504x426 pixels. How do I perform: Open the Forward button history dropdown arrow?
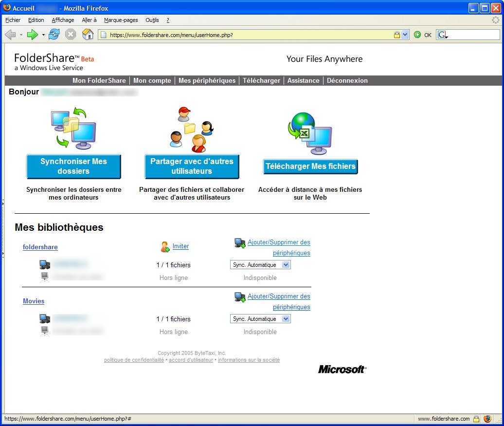43,35
